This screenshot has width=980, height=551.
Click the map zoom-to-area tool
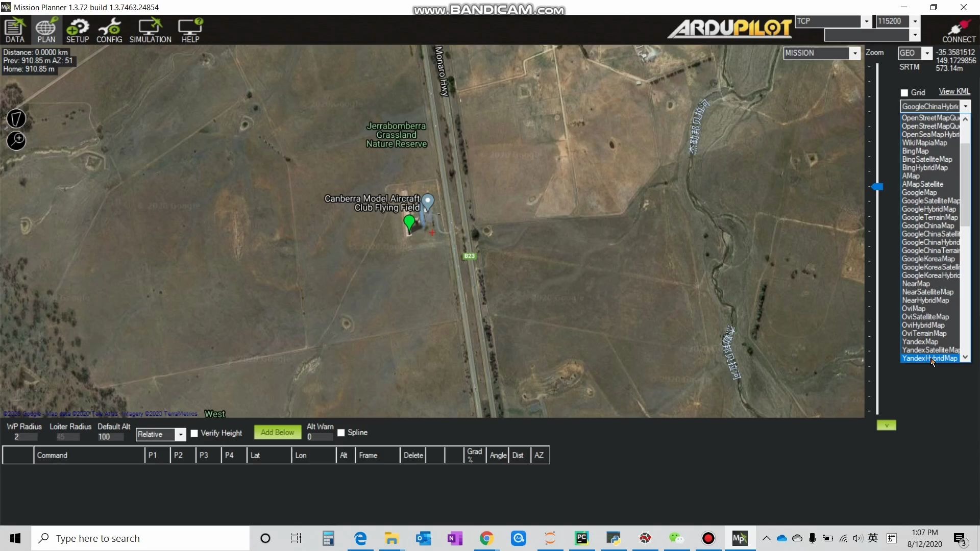(16, 141)
